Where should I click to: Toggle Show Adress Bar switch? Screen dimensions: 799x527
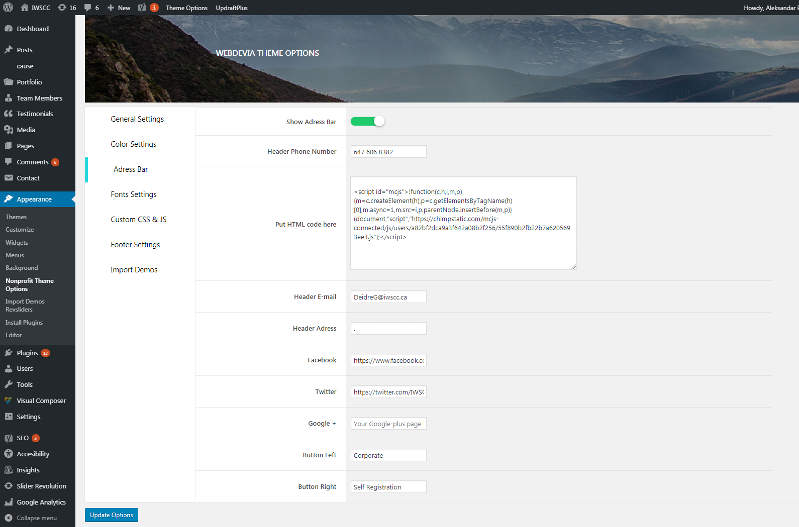[367, 121]
